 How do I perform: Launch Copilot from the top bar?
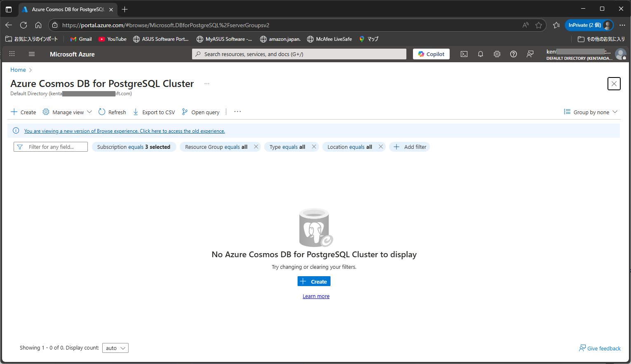(x=431, y=54)
